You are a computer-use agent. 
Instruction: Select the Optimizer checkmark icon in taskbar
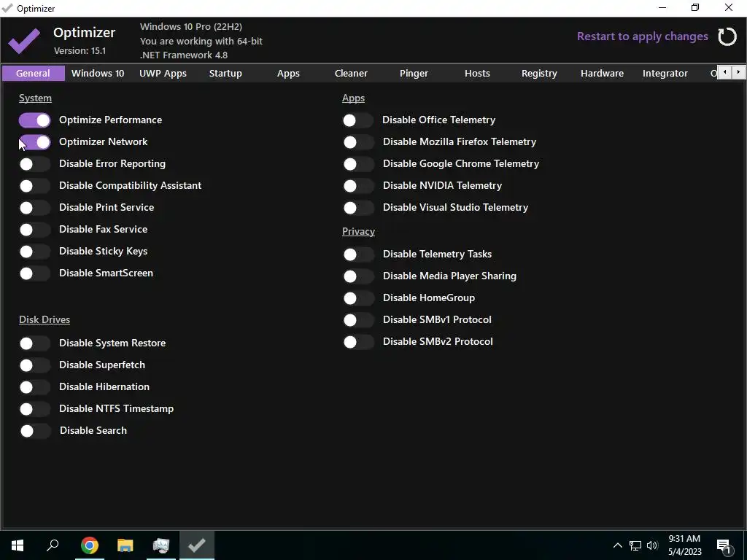point(197,545)
